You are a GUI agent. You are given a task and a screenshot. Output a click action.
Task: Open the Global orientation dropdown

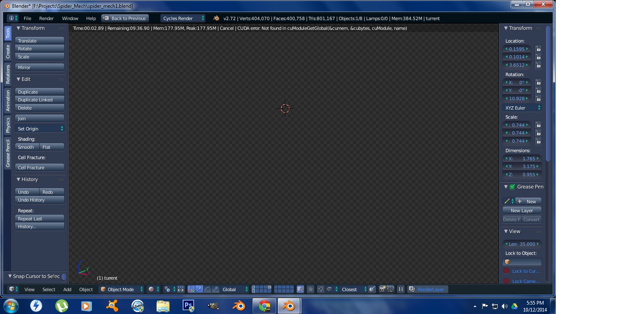pos(235,289)
